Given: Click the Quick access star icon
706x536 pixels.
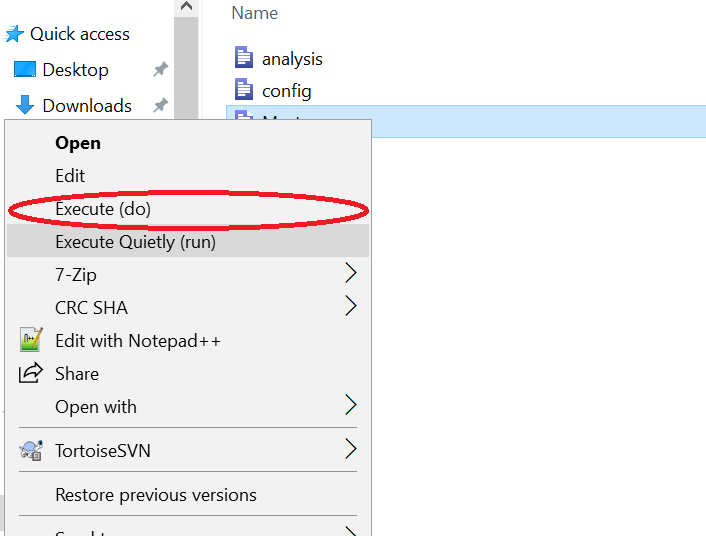Looking at the screenshot, I should tap(14, 34).
